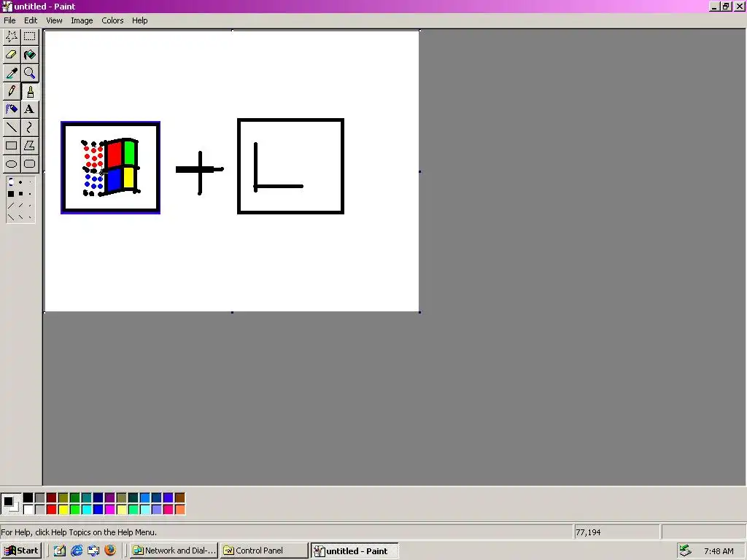Pick the orange color swatch
Viewport: 747px width, 560px height.
point(179,510)
